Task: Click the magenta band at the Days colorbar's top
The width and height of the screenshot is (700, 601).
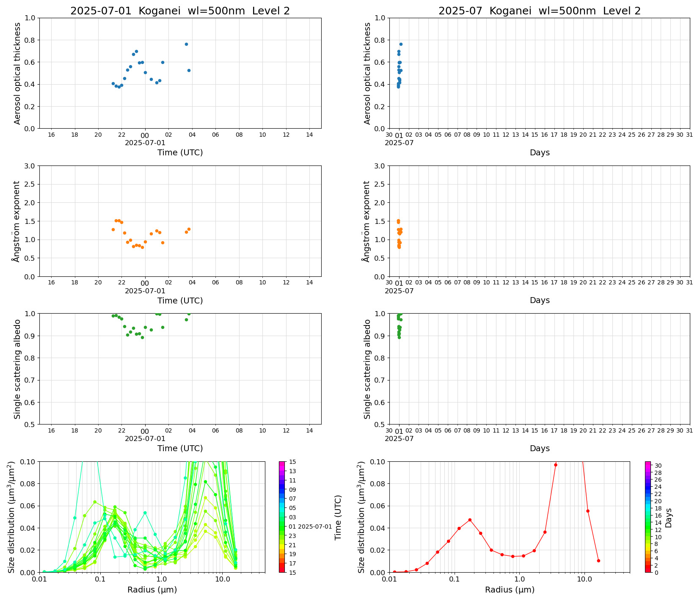Action: (x=648, y=463)
